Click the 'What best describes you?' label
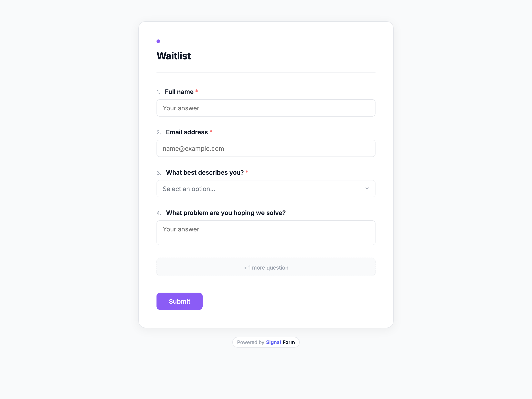 coord(205,173)
